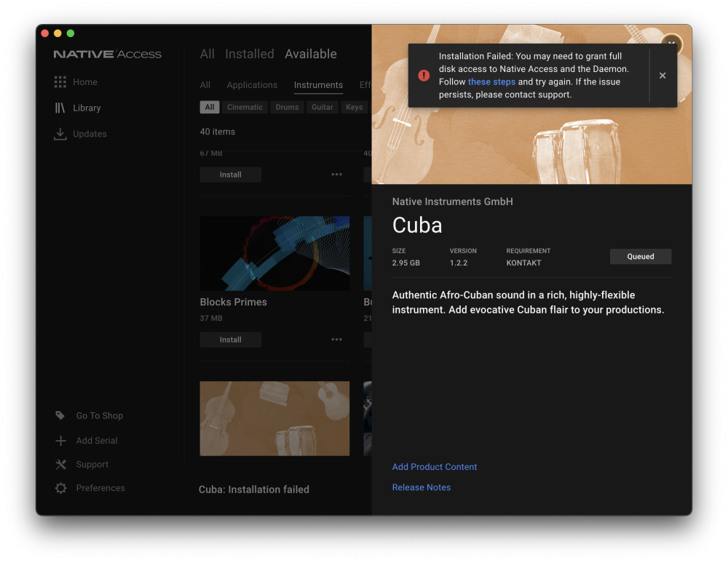Viewport: 728px width, 563px height.
Task: Click 'Cuba: Installation failed' status text
Action: (x=254, y=490)
